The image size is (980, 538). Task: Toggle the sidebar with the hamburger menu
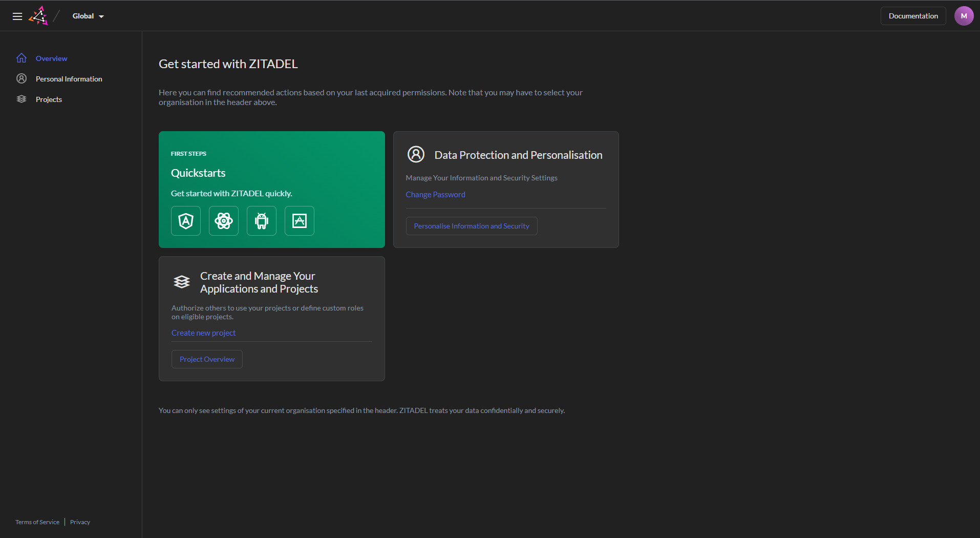click(17, 16)
